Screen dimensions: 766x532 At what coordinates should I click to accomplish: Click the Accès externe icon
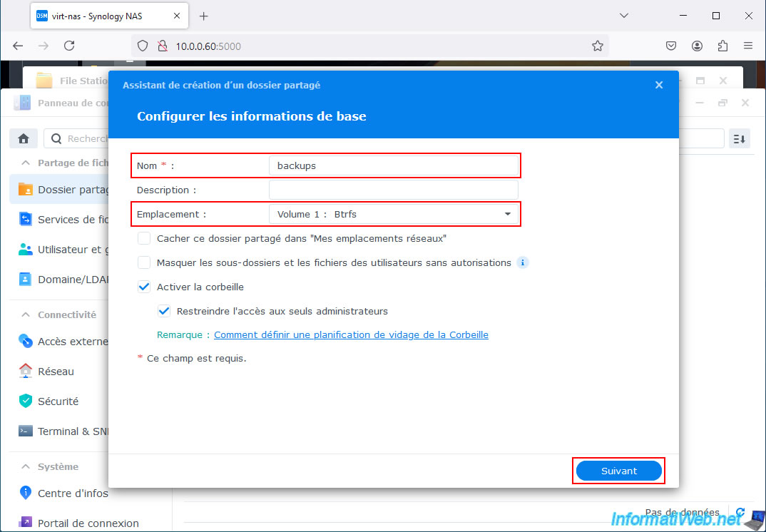point(26,341)
